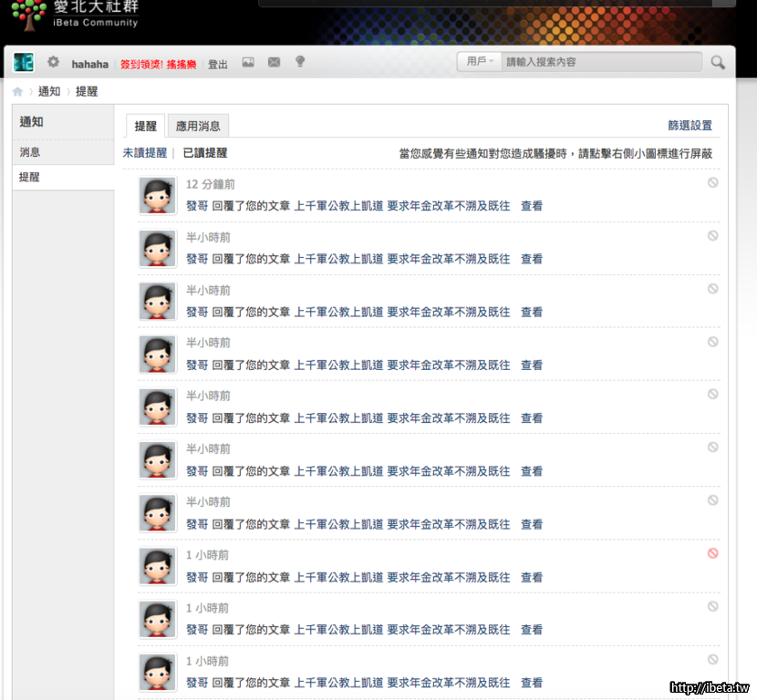Click 查看 on the 12 分鐘前 notification

pos(531,206)
